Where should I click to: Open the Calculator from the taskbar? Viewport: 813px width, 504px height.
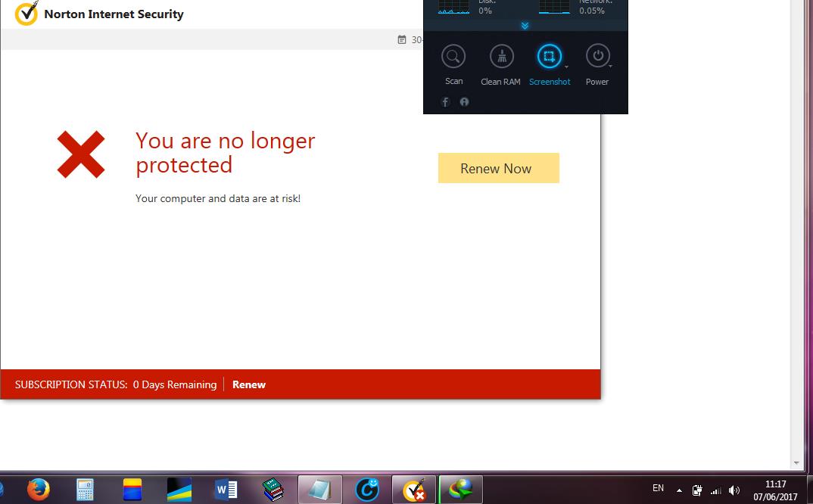coord(85,490)
